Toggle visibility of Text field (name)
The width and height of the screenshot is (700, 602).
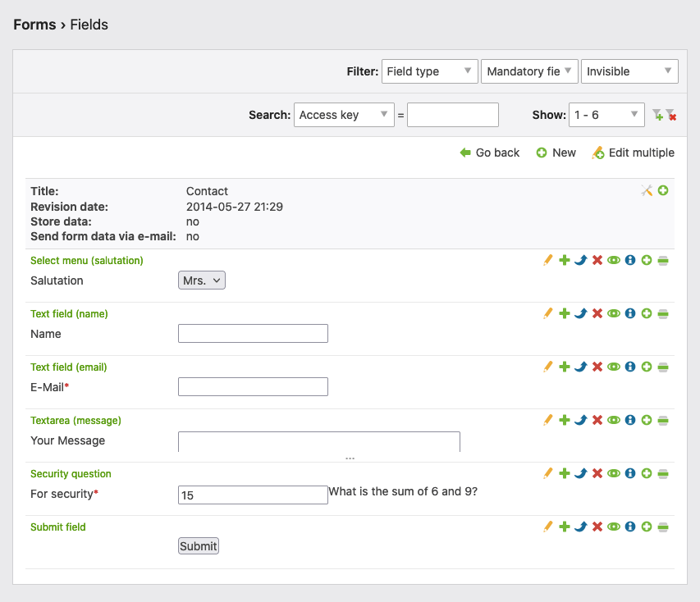coord(614,314)
